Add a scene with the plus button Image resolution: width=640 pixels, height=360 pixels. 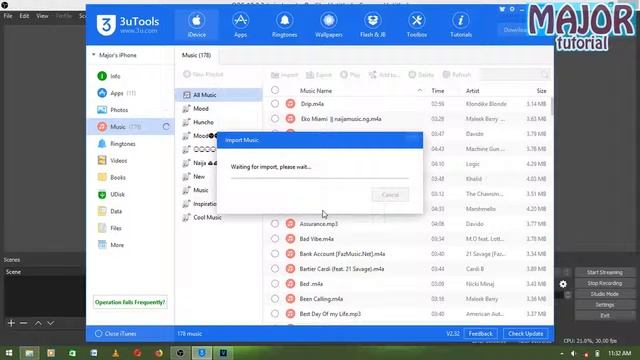coord(11,323)
